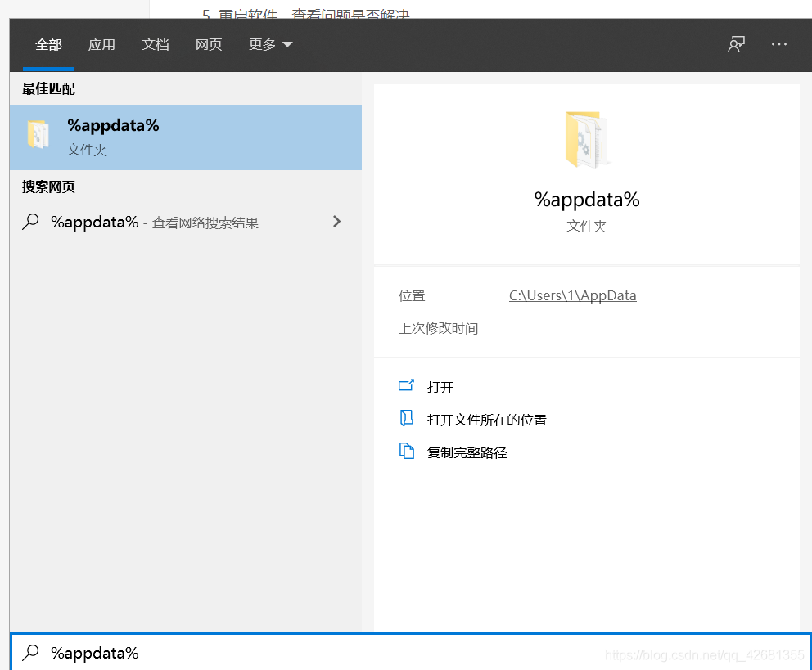Image resolution: width=812 pixels, height=670 pixels.
Task: Select the 文档 tab
Action: 155,44
